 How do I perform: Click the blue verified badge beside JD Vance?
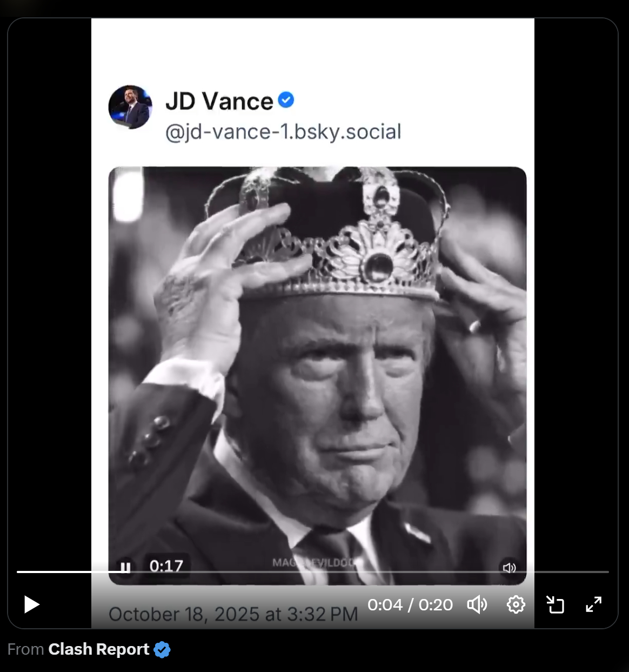[286, 100]
